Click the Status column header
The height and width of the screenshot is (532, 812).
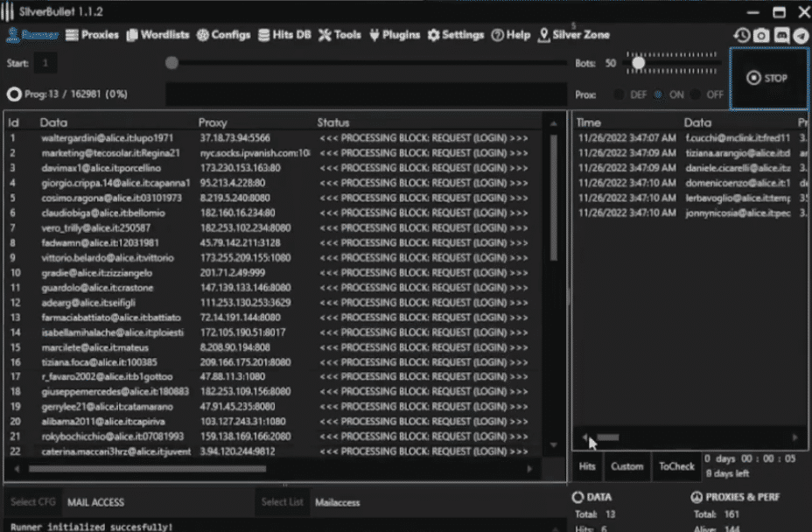(x=333, y=122)
